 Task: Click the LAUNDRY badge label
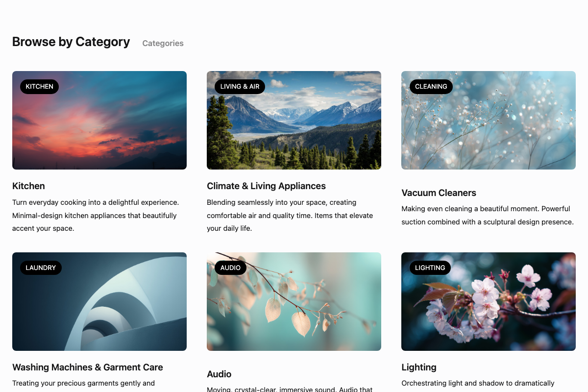[41, 268]
